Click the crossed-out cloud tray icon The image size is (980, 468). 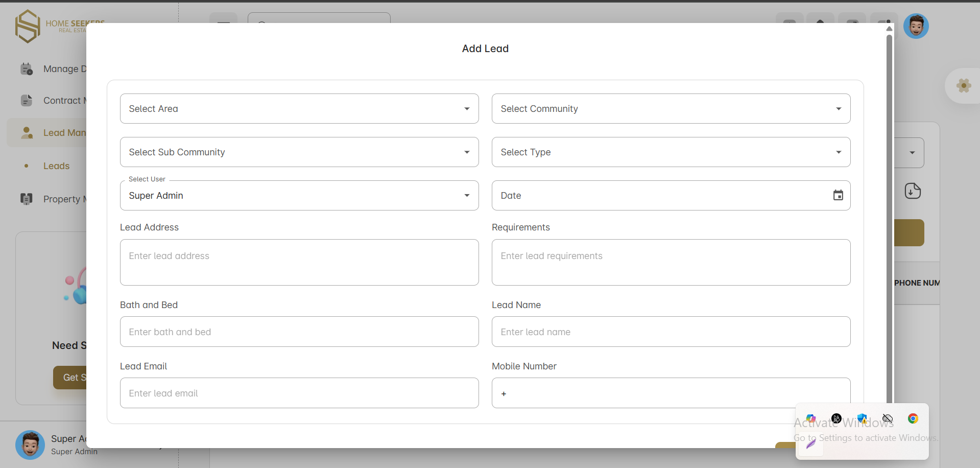pyautogui.click(x=888, y=418)
